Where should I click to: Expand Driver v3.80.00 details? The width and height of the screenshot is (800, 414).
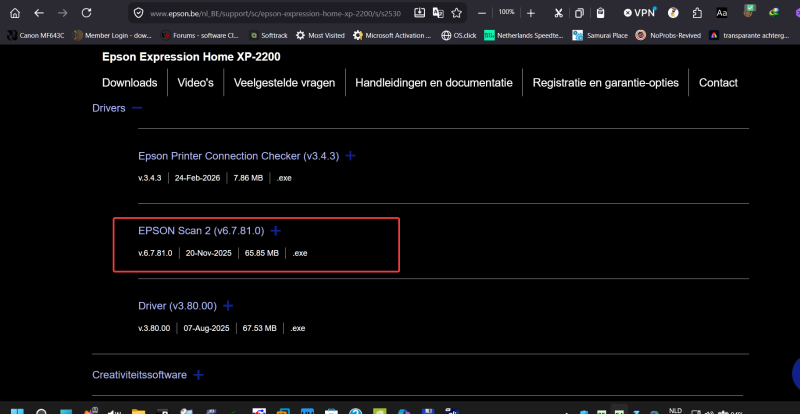pyautogui.click(x=228, y=306)
